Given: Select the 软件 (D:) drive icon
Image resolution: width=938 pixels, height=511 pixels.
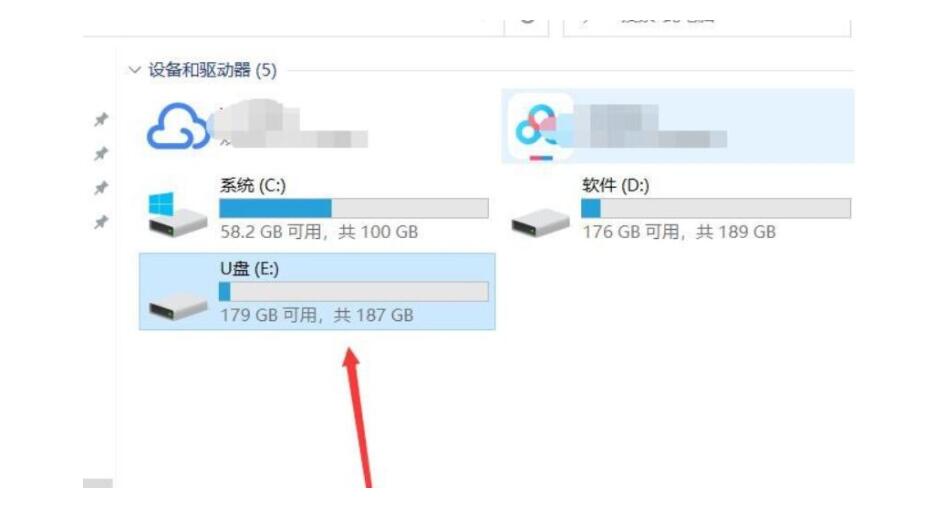Looking at the screenshot, I should click(540, 222).
